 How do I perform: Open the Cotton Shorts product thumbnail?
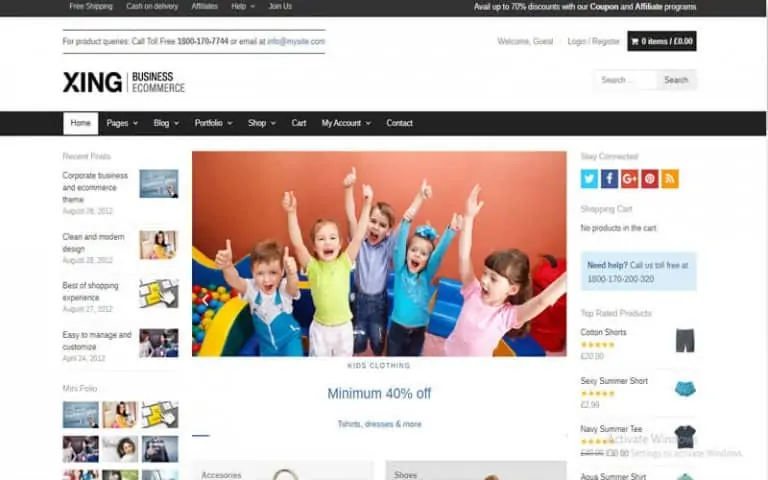click(x=685, y=340)
